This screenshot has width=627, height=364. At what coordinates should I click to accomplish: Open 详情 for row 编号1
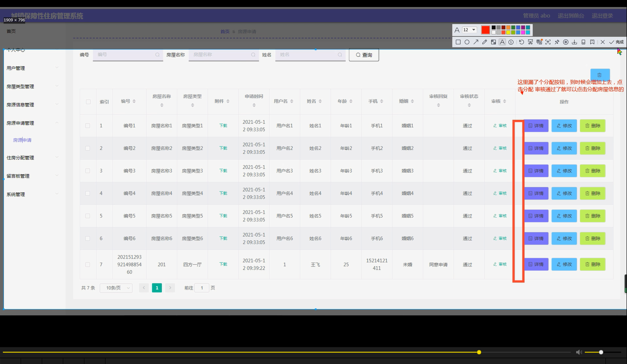pos(536,126)
